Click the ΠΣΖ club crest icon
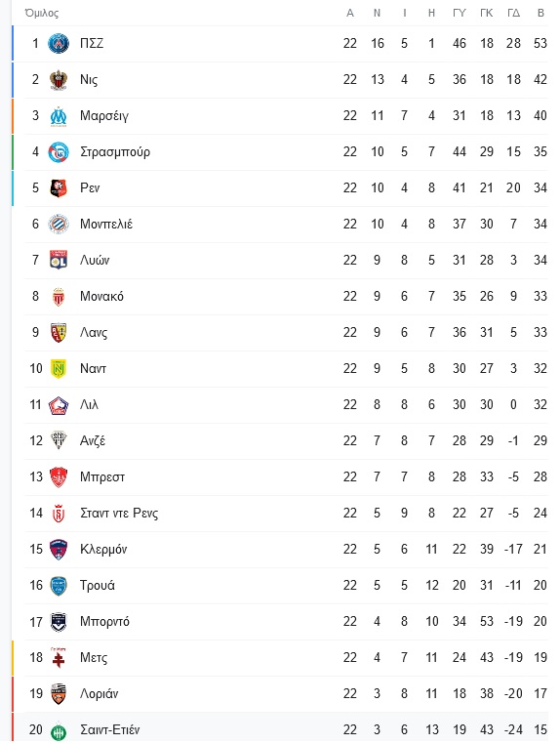The width and height of the screenshot is (560, 744). pyautogui.click(x=59, y=43)
